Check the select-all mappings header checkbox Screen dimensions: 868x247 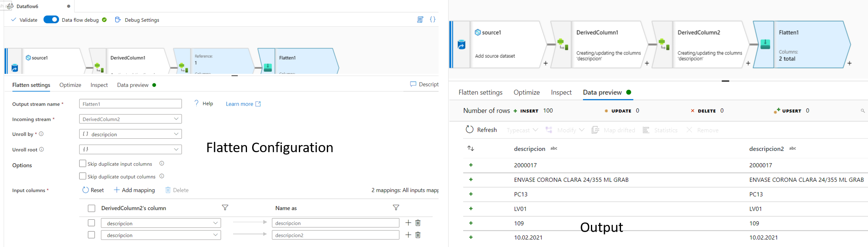[91, 208]
